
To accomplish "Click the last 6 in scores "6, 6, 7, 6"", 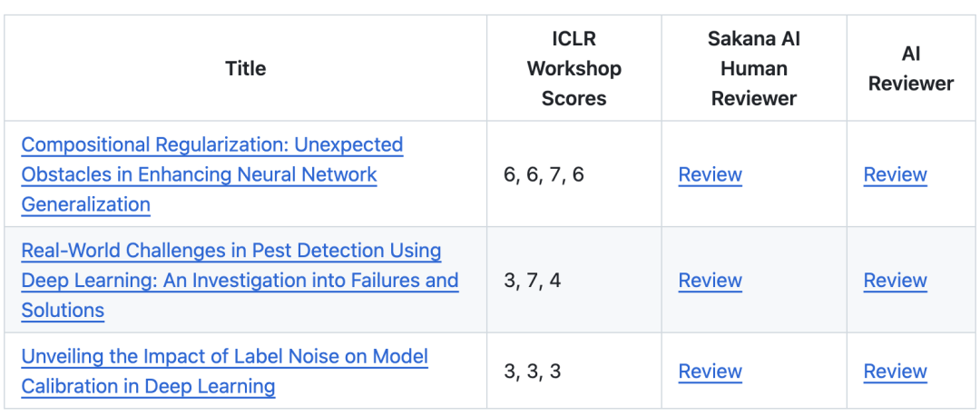I will (578, 174).
